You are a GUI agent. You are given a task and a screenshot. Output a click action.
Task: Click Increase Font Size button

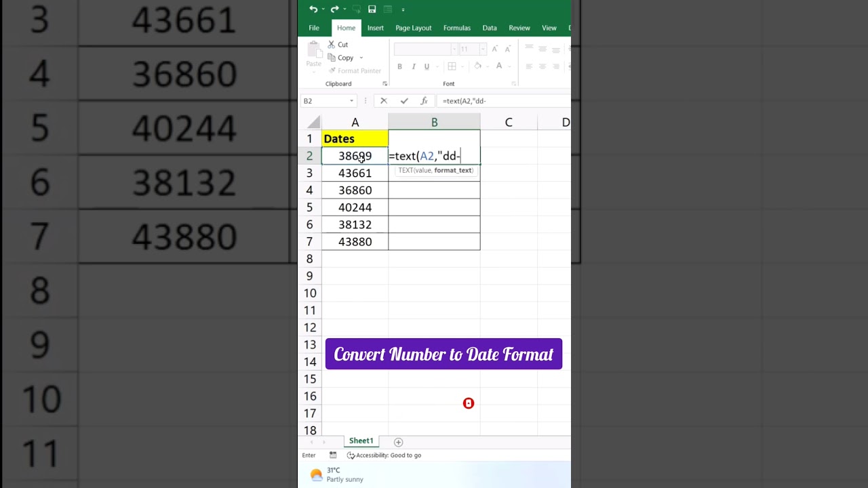pyautogui.click(x=495, y=49)
